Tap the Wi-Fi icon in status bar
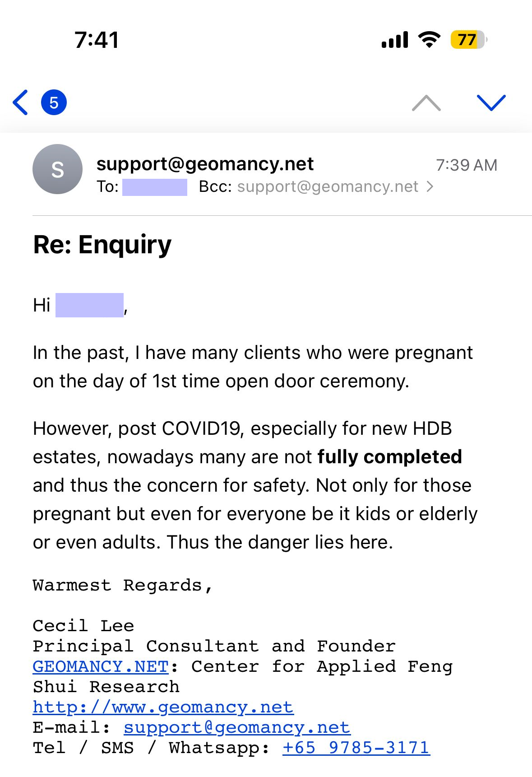Image resolution: width=532 pixels, height=777 pixels. click(x=429, y=40)
